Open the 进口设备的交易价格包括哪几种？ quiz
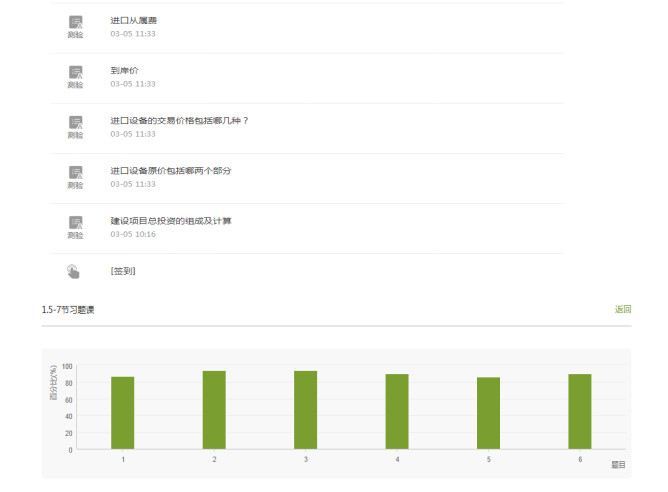 point(179,120)
